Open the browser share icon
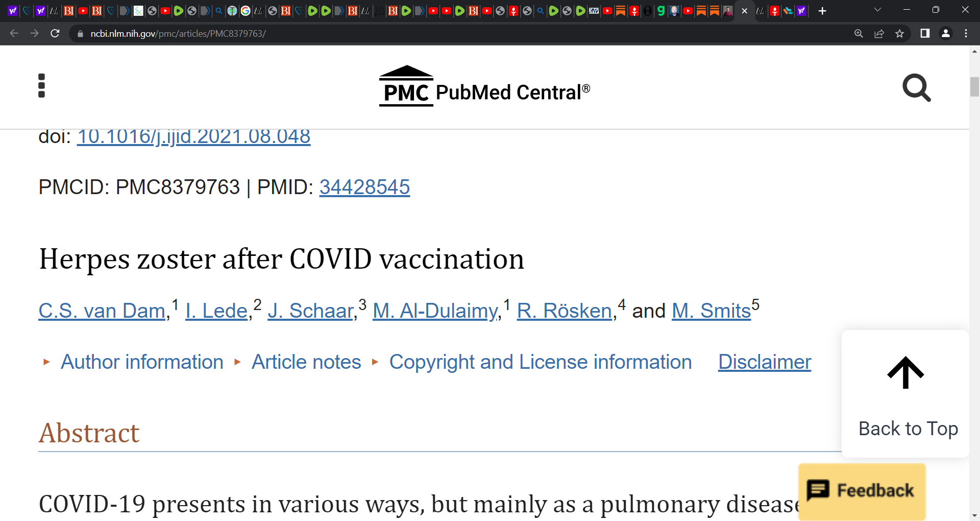The height and width of the screenshot is (521, 980). (x=879, y=34)
